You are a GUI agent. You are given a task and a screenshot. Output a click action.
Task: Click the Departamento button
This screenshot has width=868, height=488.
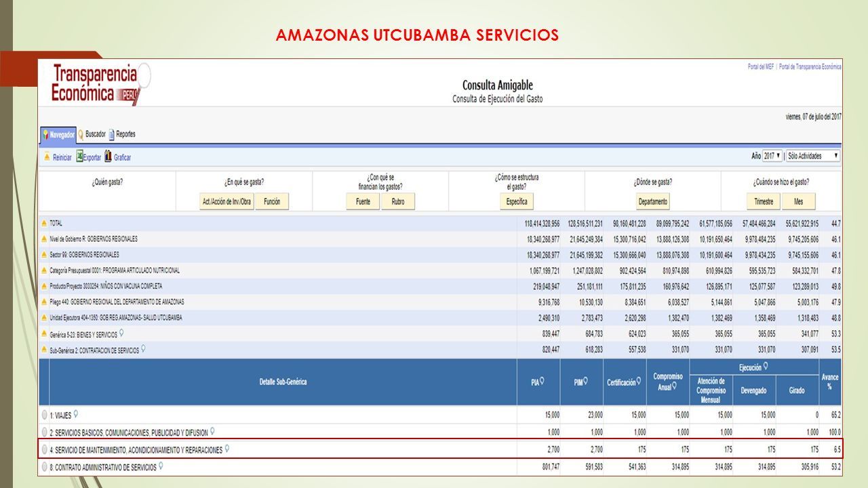(653, 201)
